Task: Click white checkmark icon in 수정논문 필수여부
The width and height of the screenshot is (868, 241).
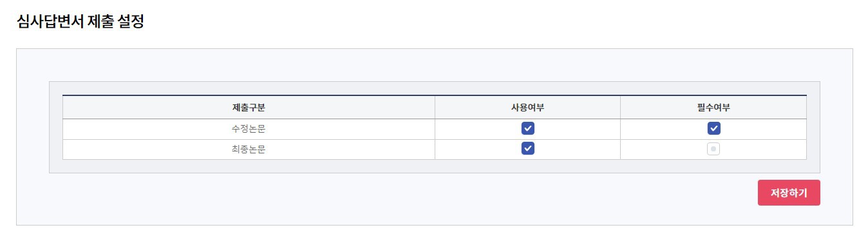Action: point(713,128)
